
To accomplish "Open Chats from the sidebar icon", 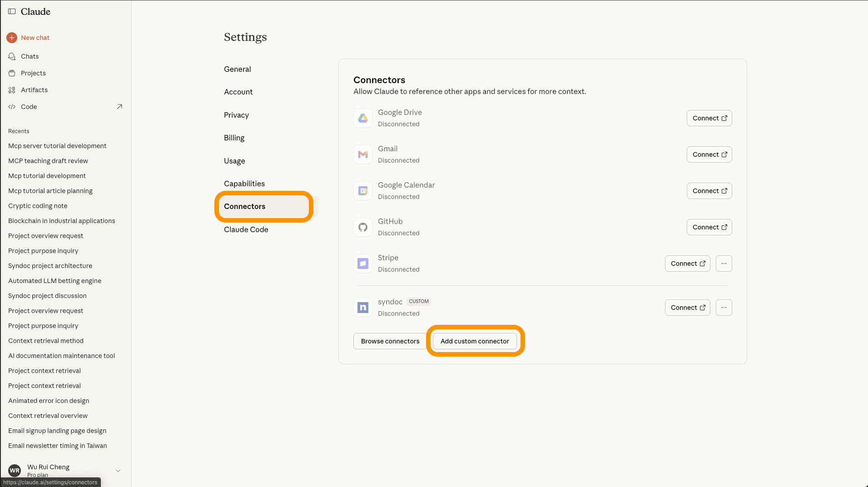I will 12,56.
